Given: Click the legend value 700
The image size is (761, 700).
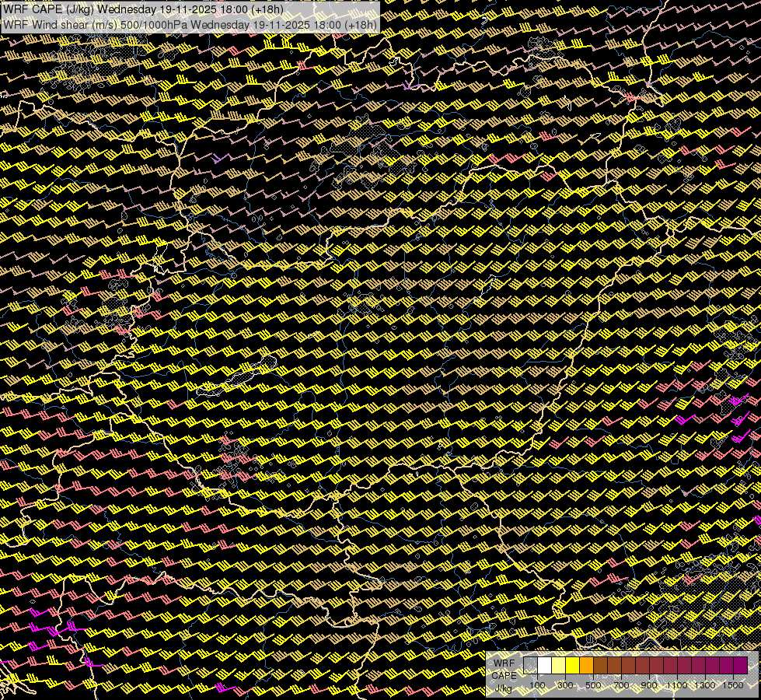Looking at the screenshot, I should 621,685.
